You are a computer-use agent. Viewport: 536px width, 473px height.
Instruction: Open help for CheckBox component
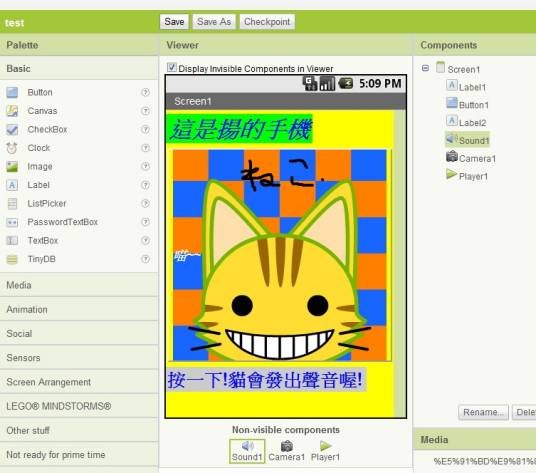coord(145,129)
